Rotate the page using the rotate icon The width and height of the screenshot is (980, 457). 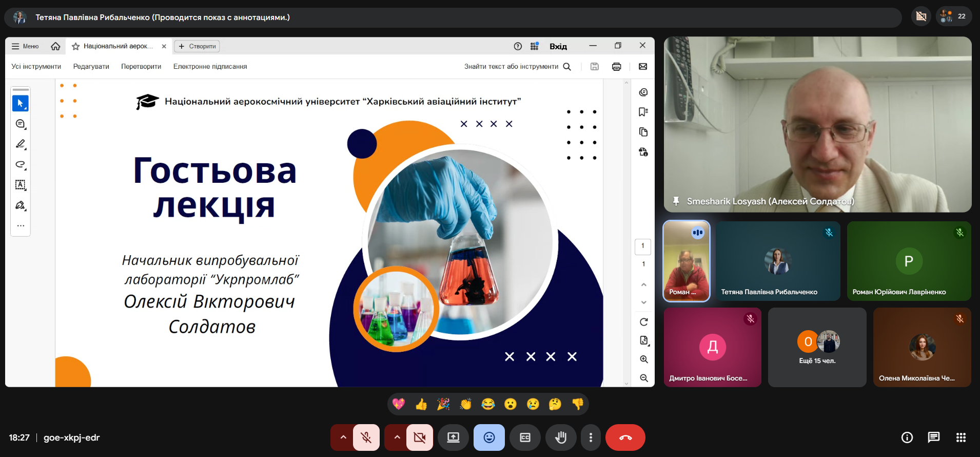pos(644,322)
